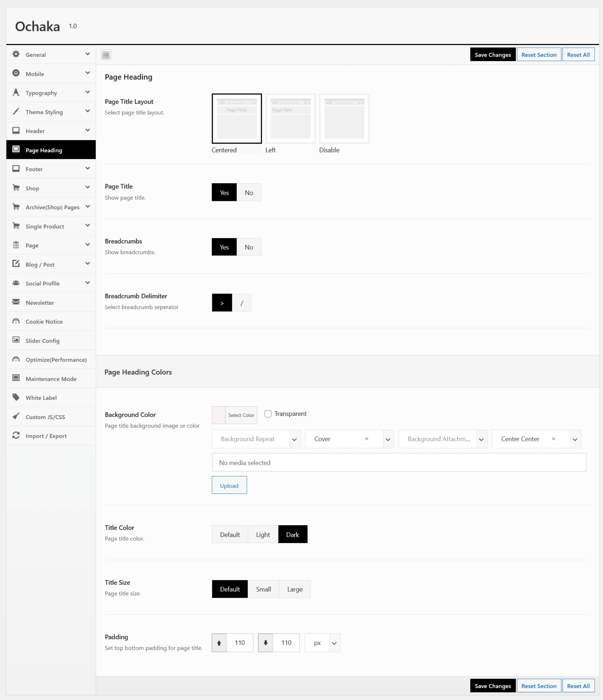Click the General gear icon
This screenshot has height=700, width=603.
click(16, 54)
